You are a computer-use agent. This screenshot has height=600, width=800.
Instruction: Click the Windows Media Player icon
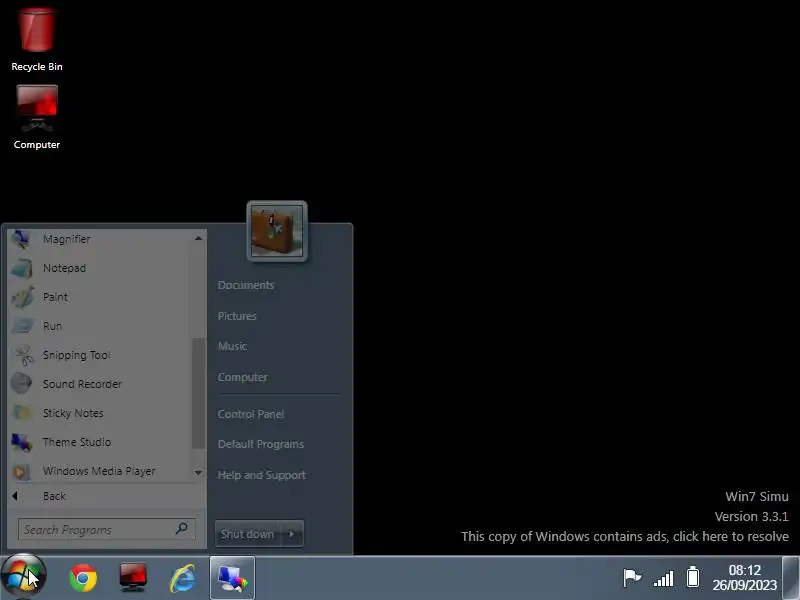[20, 471]
